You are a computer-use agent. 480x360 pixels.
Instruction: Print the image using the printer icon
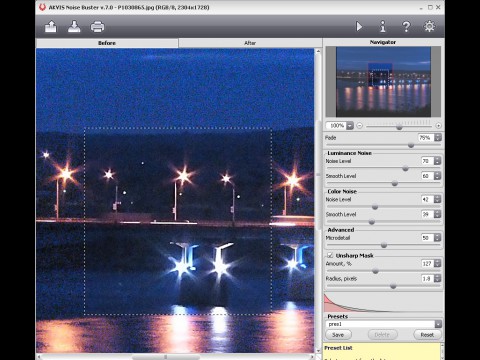tap(97, 27)
